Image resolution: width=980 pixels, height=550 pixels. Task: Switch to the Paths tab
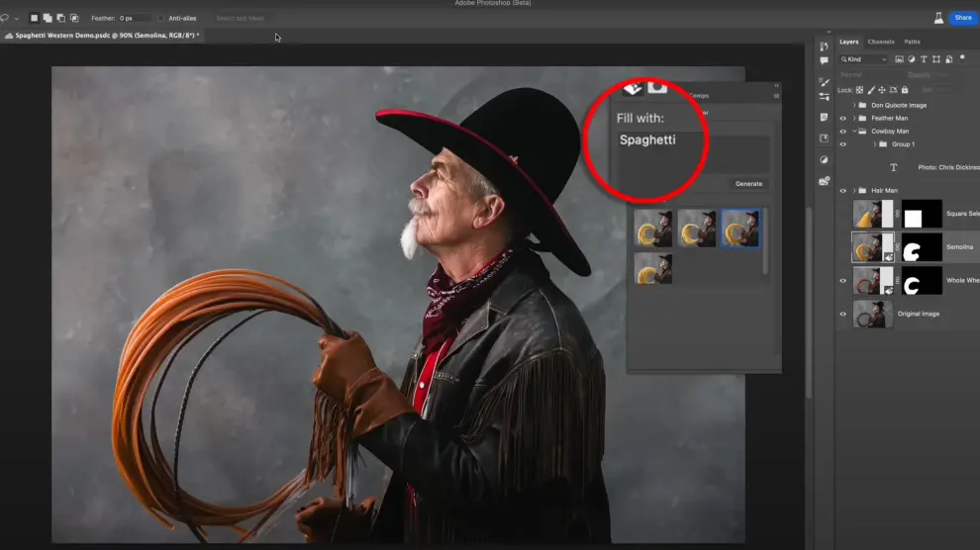(912, 42)
